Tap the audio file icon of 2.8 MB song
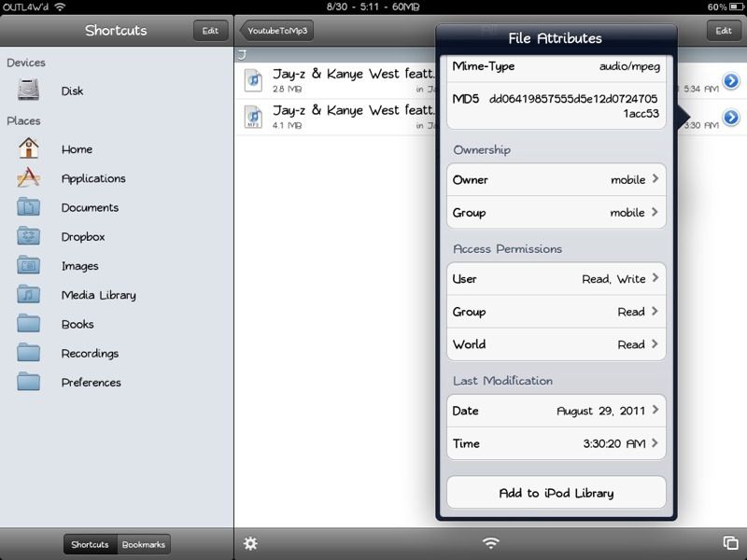The height and width of the screenshot is (560, 747). pos(253,79)
